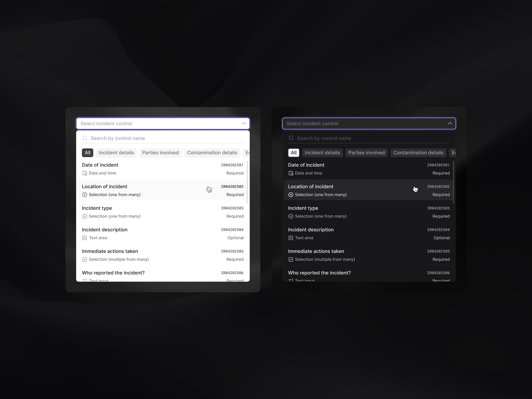The width and height of the screenshot is (532, 399).
Task: Click text area icon under Incident description, light panel
Action: coord(85,238)
